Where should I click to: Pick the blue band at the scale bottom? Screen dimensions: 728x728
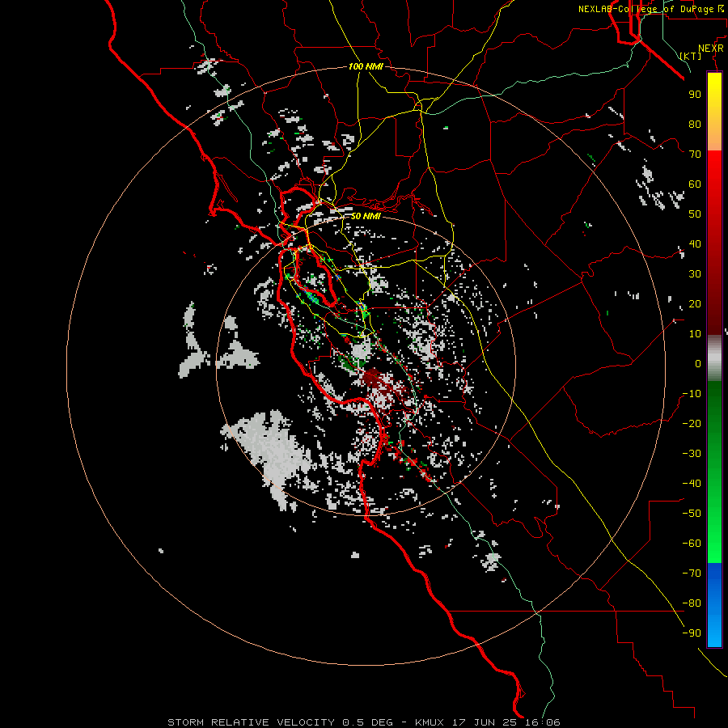tap(714, 604)
